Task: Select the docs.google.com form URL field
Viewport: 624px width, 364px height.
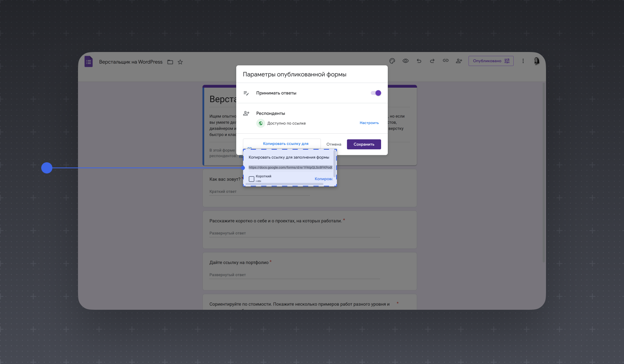Action: (290, 168)
